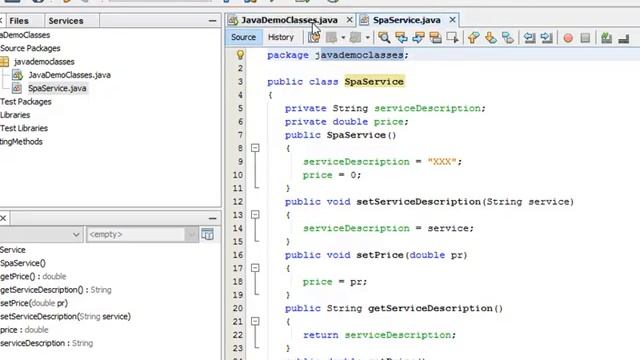Select getServiceDescription() : String in Navigator
The height and width of the screenshot is (360, 640).
tap(56, 290)
